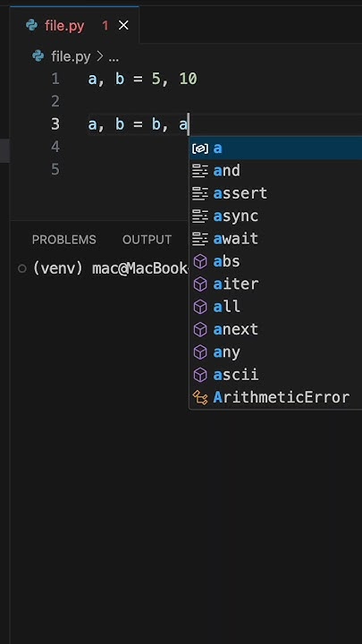Click keyword icon beside 'await'
The image size is (362, 644).
tap(200, 239)
